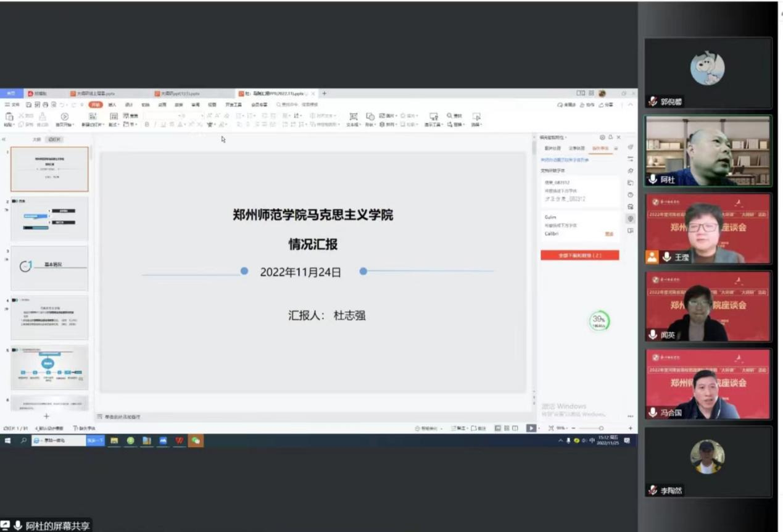783x532 pixels.
Task: Click bold formatting button in ribbon
Action: click(x=147, y=125)
